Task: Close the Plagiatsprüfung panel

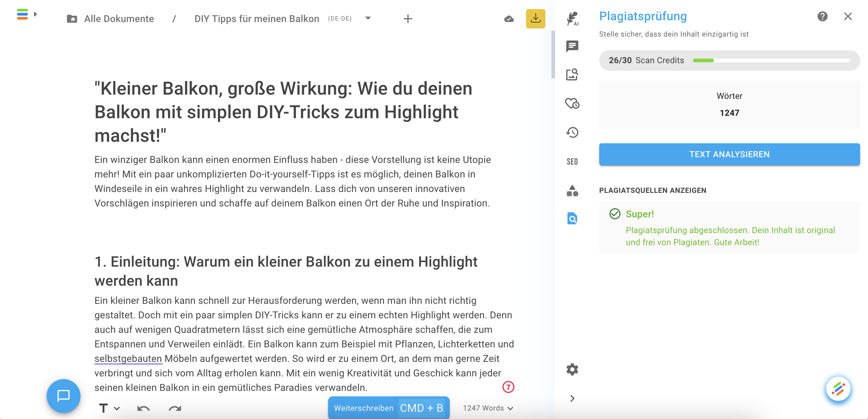Action: 848,16
